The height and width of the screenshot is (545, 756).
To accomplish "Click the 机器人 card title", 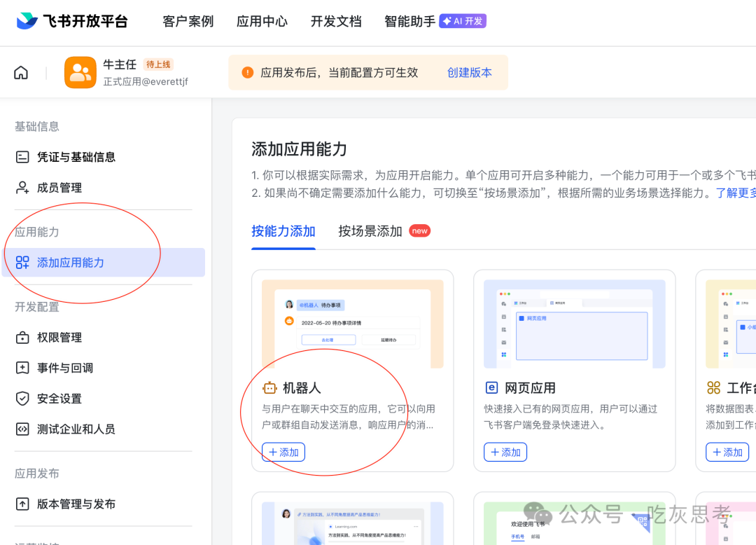I will click(x=302, y=388).
